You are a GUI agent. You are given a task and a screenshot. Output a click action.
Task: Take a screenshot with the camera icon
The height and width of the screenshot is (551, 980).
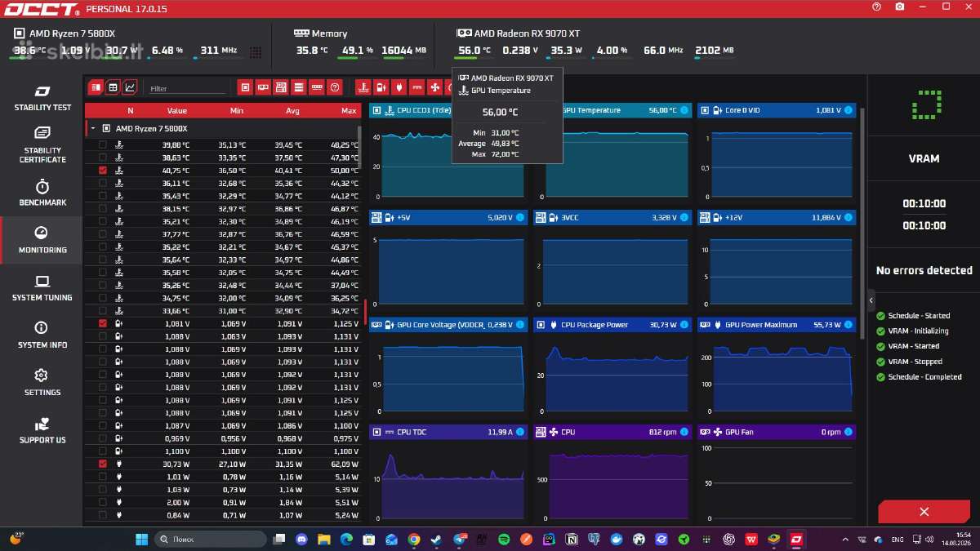tap(899, 7)
